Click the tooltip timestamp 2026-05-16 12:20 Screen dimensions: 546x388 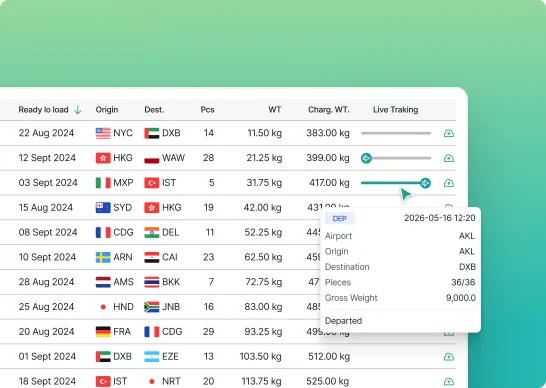pos(440,218)
